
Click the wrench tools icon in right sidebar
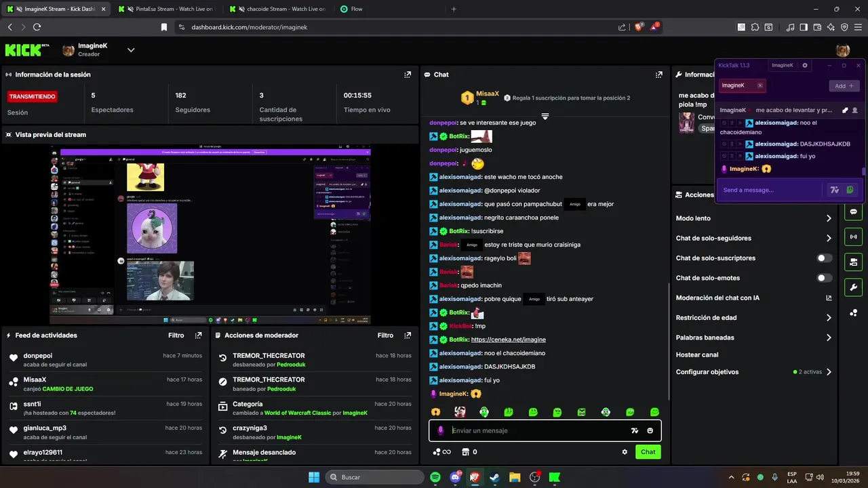tap(853, 287)
